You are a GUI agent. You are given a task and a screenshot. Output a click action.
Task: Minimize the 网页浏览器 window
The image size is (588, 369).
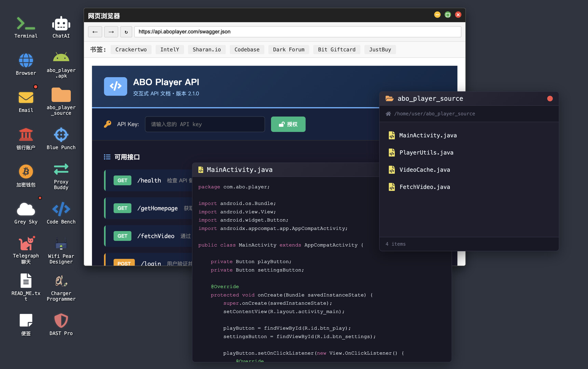(x=437, y=15)
